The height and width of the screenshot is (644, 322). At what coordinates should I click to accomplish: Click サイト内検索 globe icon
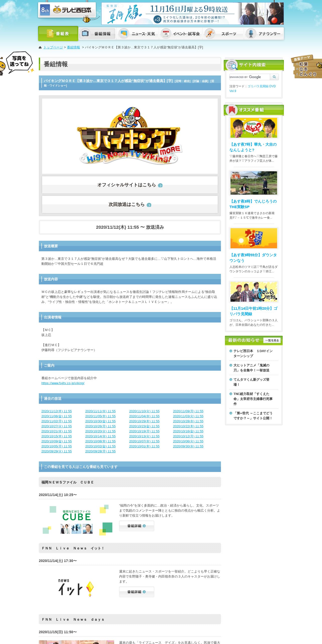[232, 65]
